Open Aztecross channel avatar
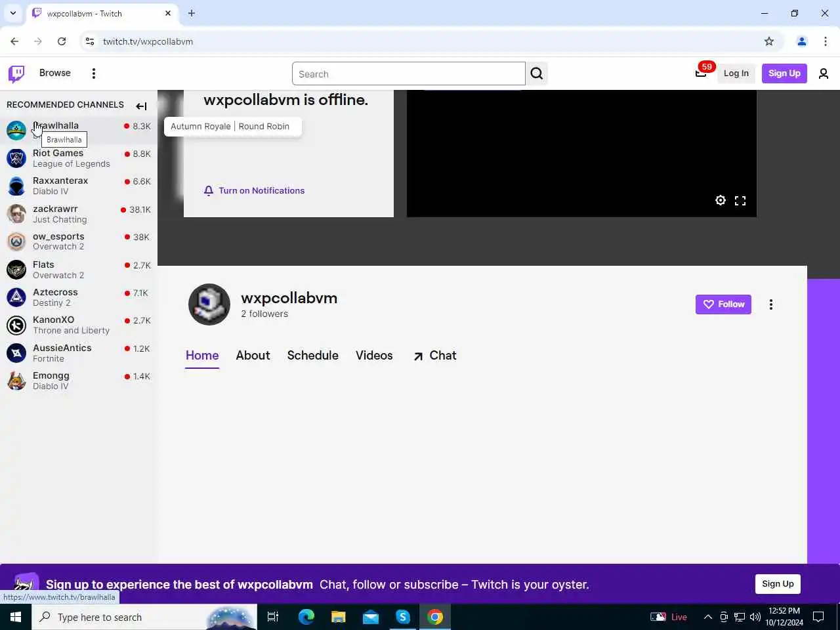This screenshot has width=840, height=630. click(x=16, y=297)
